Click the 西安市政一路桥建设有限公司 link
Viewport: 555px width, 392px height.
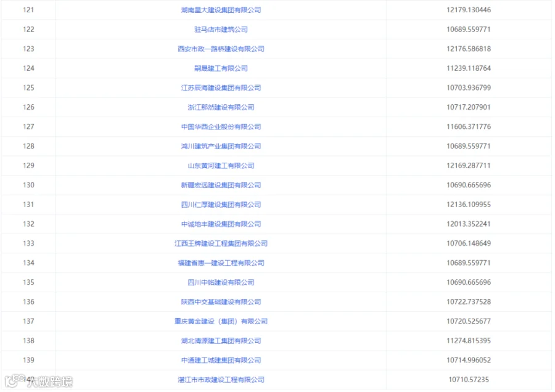(221, 49)
